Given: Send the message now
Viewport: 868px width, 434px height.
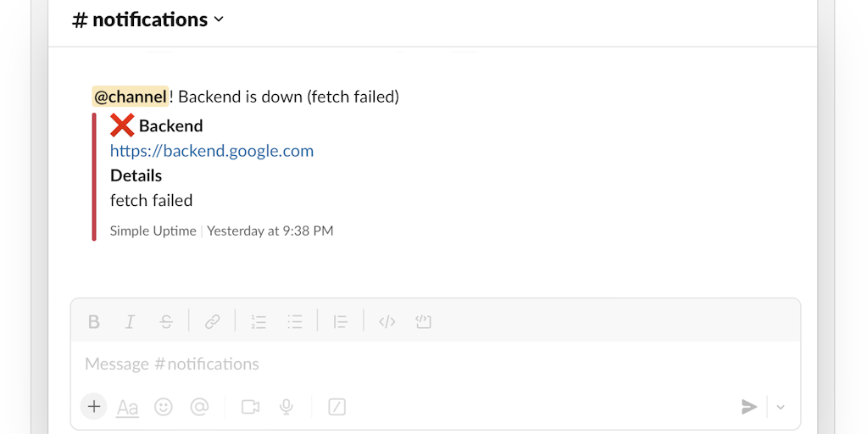Looking at the screenshot, I should pyautogui.click(x=748, y=408).
